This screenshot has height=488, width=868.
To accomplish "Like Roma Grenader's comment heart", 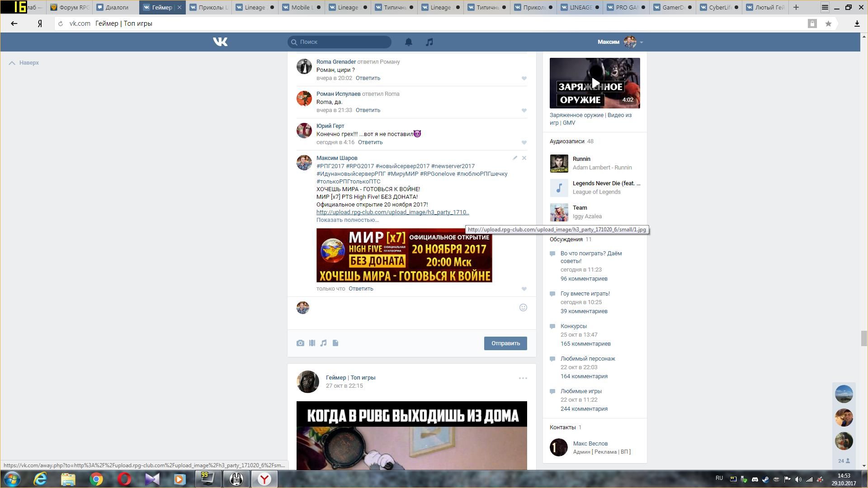I will click(524, 79).
